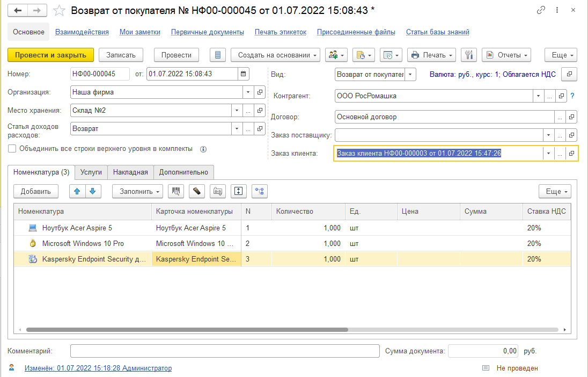
Task: Move the selected row up
Action: [x=78, y=191]
